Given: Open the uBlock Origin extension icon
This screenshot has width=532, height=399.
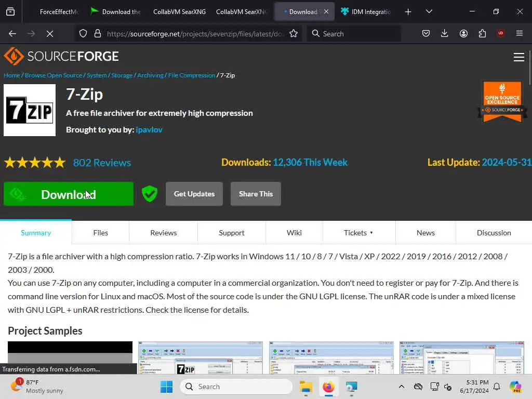Looking at the screenshot, I should (501, 33).
